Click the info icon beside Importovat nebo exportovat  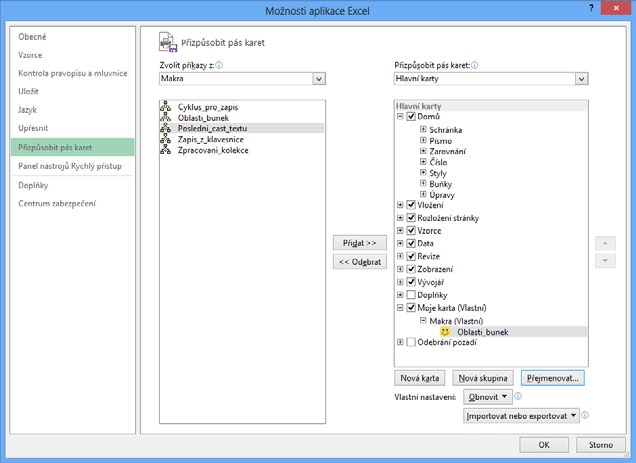click(585, 415)
